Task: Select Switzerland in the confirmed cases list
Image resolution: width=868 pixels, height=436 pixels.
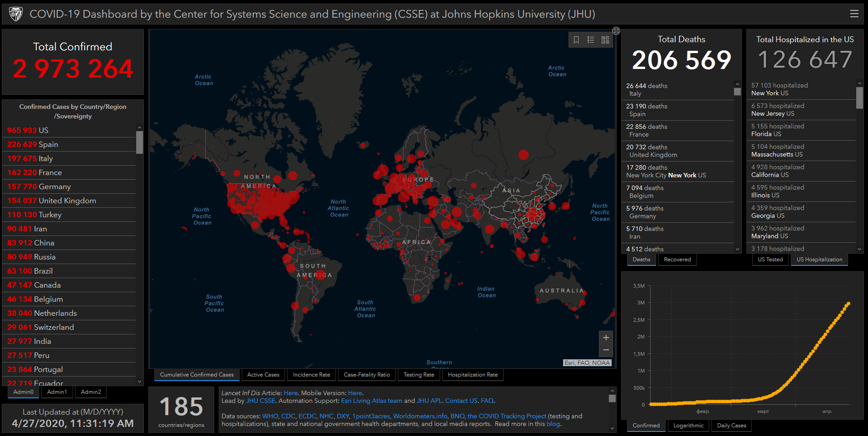Action: coord(69,328)
